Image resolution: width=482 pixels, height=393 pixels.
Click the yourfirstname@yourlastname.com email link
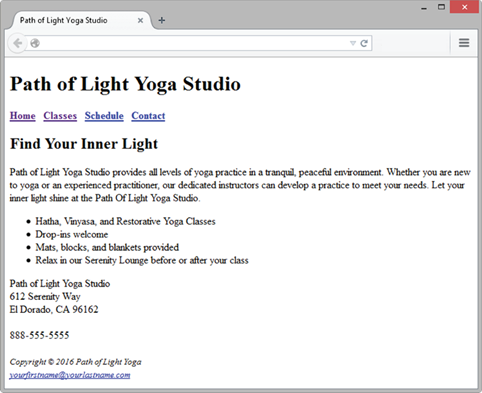tap(70, 375)
